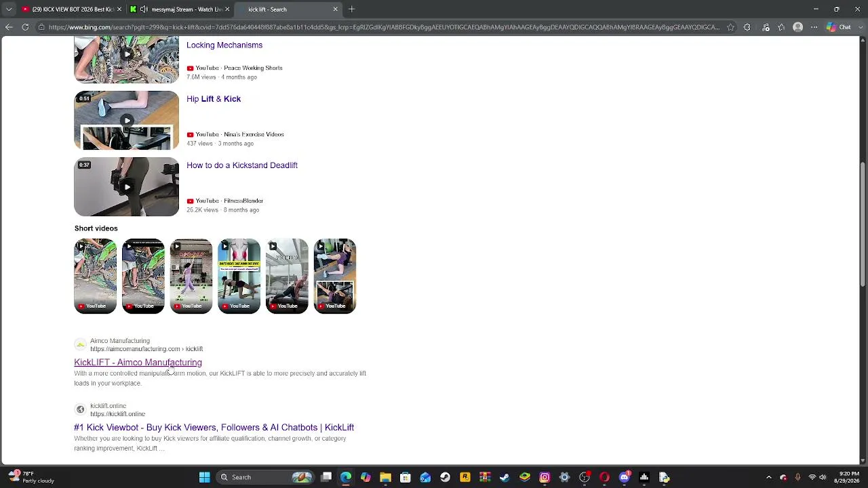
Task: Click the taskbar Search box
Action: coord(264,477)
